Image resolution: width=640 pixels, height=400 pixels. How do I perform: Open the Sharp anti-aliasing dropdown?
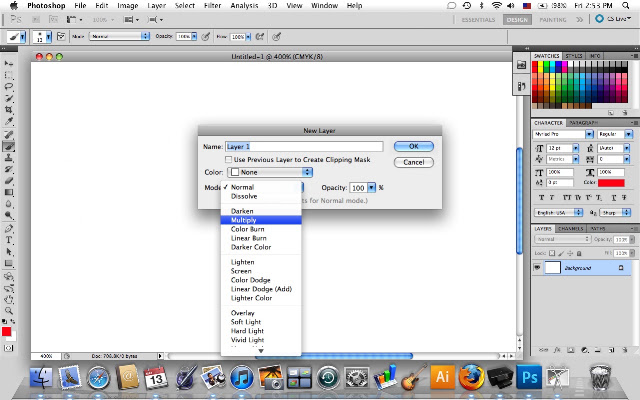click(616, 213)
